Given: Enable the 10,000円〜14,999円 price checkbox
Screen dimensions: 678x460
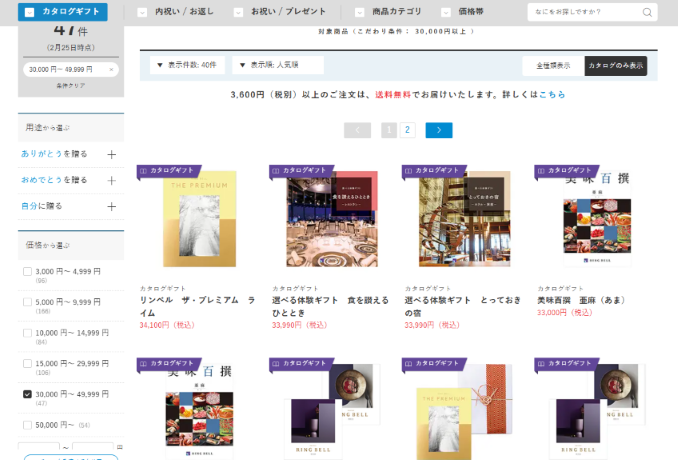Looking at the screenshot, I should click(27, 332).
